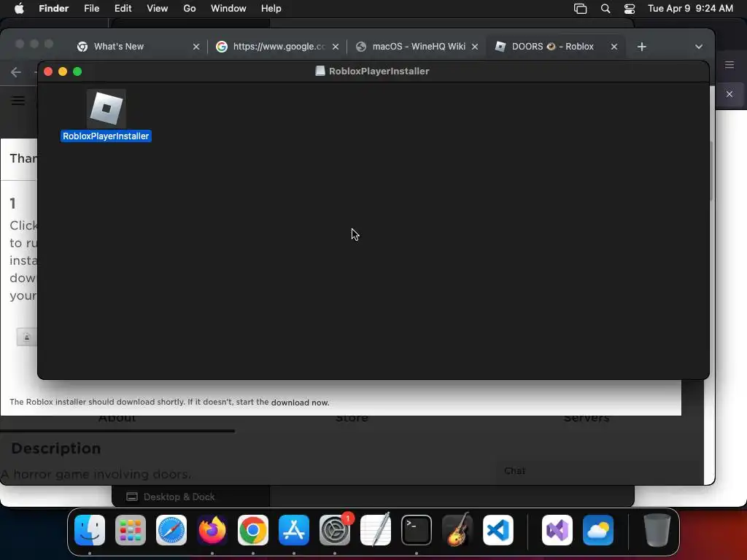The width and height of the screenshot is (747, 560).
Task: Open the Finder menu
Action: 54,9
